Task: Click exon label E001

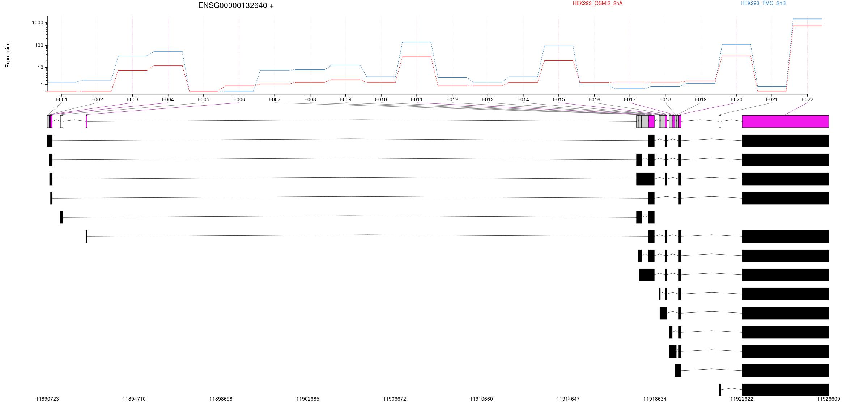Action: (61, 99)
